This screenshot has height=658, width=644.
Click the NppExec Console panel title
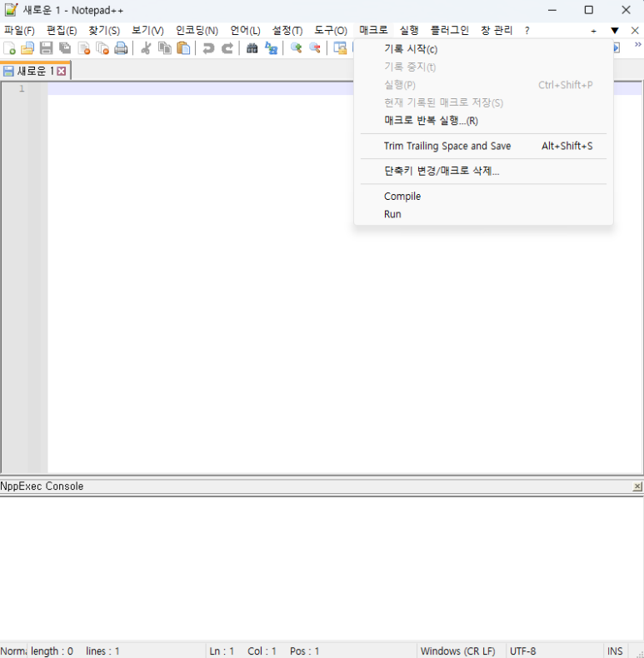[42, 486]
